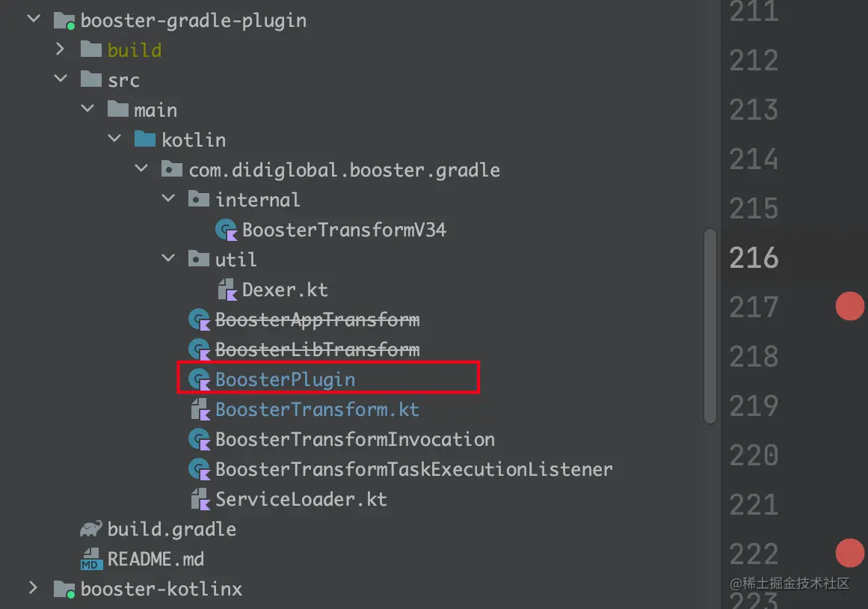Click the README.md markdown icon

point(91,559)
